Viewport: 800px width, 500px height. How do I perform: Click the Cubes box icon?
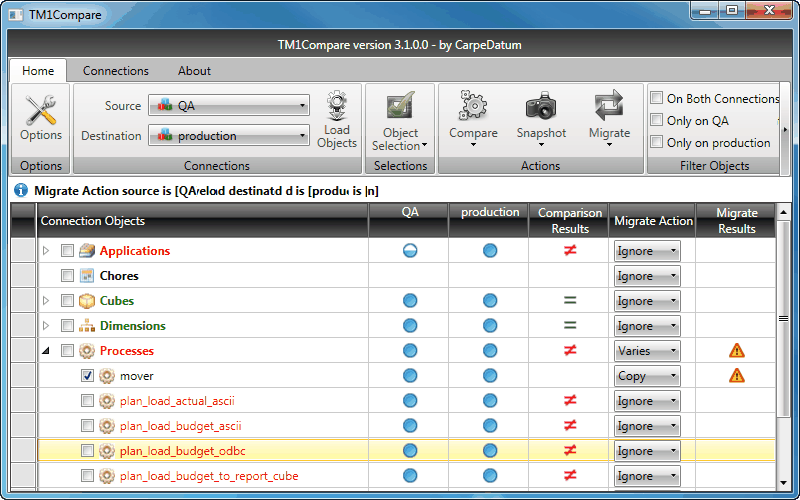[87, 301]
